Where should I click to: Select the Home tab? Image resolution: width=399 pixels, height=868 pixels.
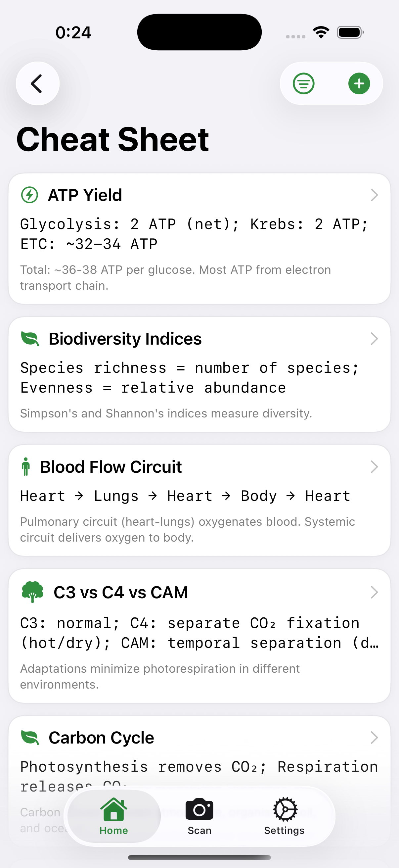pos(114,816)
